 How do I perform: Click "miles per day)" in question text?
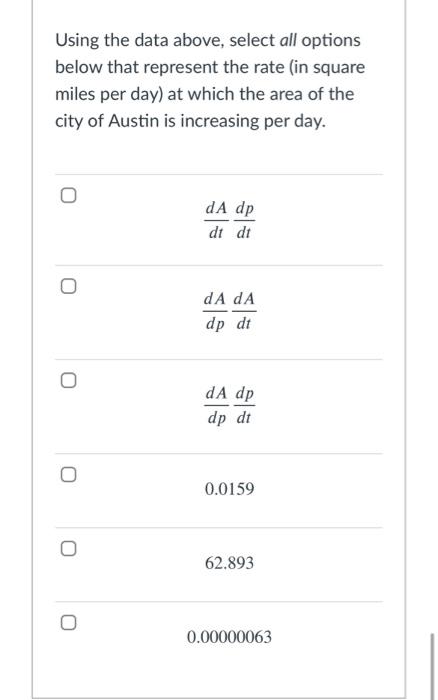(109, 94)
